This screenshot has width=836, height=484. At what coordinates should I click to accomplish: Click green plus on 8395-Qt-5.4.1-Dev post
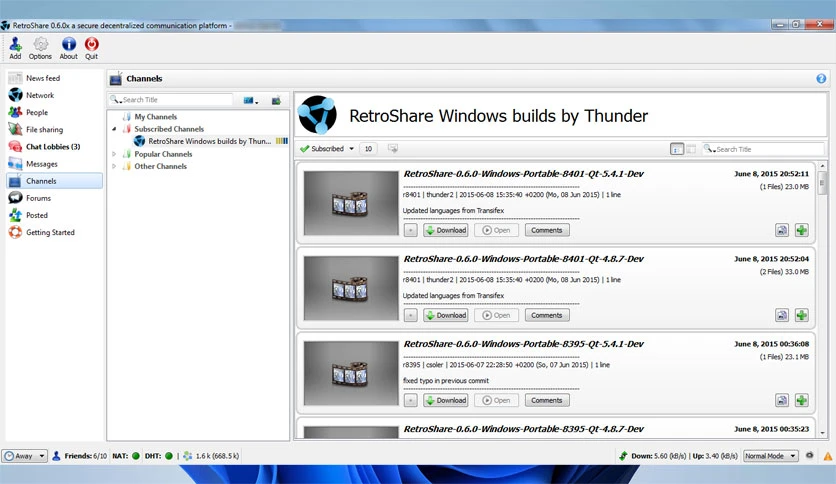801,400
